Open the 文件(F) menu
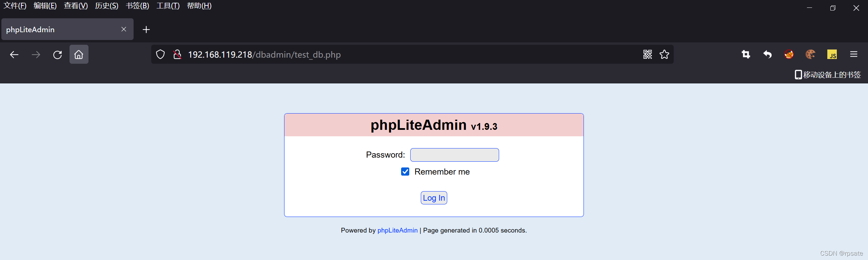 click(x=15, y=6)
